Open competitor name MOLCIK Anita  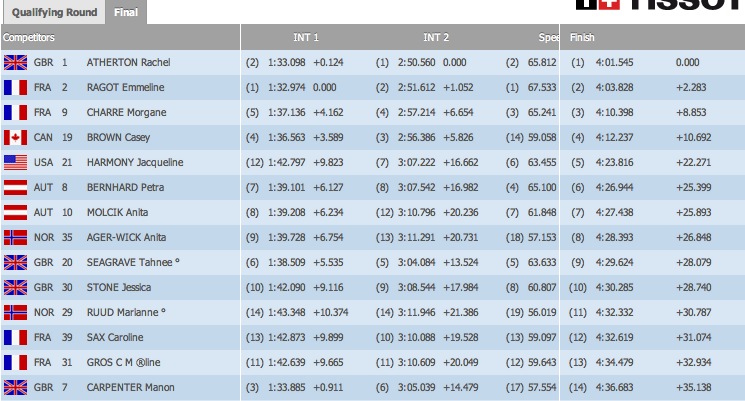click(x=119, y=212)
